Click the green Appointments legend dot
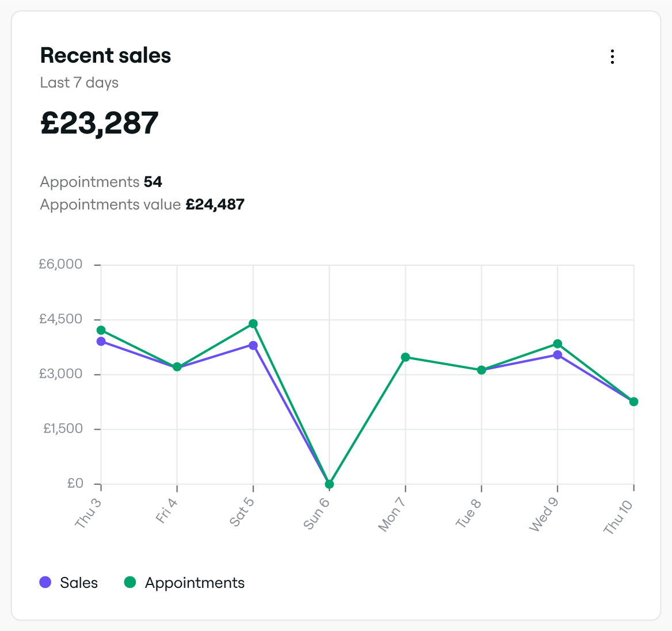The width and height of the screenshot is (672, 631). 130,582
